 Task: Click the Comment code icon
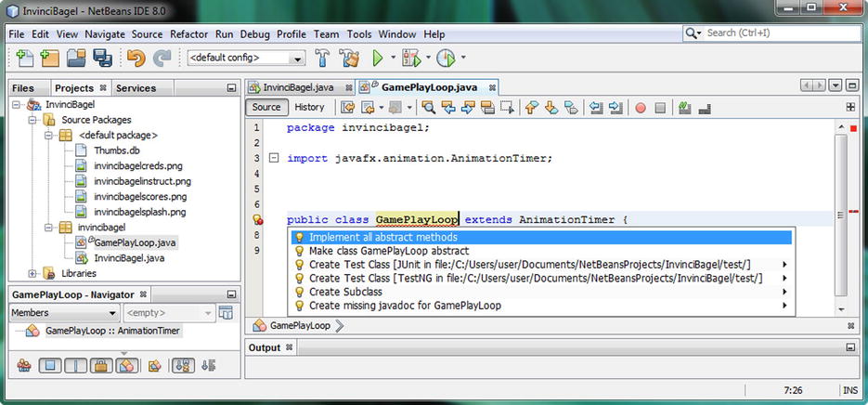(x=685, y=108)
